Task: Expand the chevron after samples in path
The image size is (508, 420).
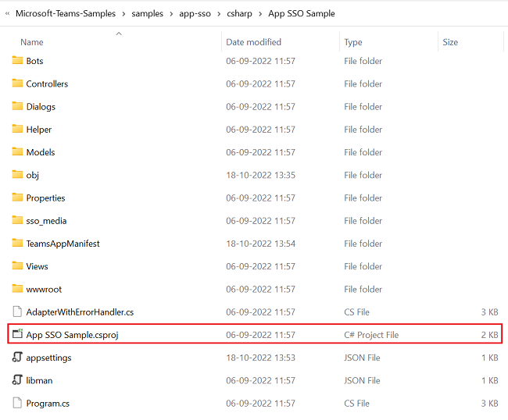Action: point(171,14)
